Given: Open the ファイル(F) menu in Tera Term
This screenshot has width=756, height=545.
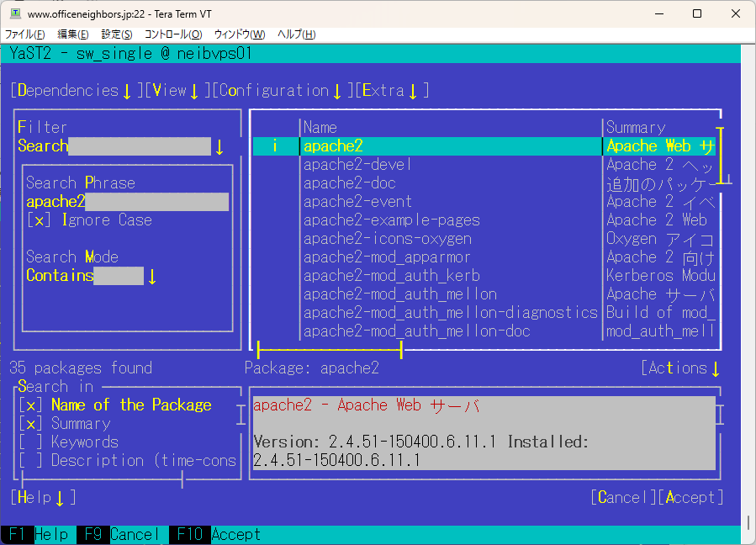Looking at the screenshot, I should point(25,34).
